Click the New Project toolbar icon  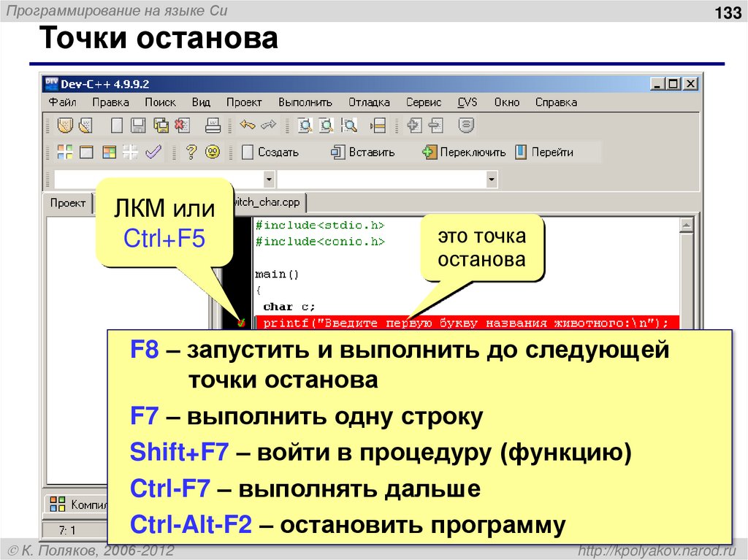tap(65, 126)
